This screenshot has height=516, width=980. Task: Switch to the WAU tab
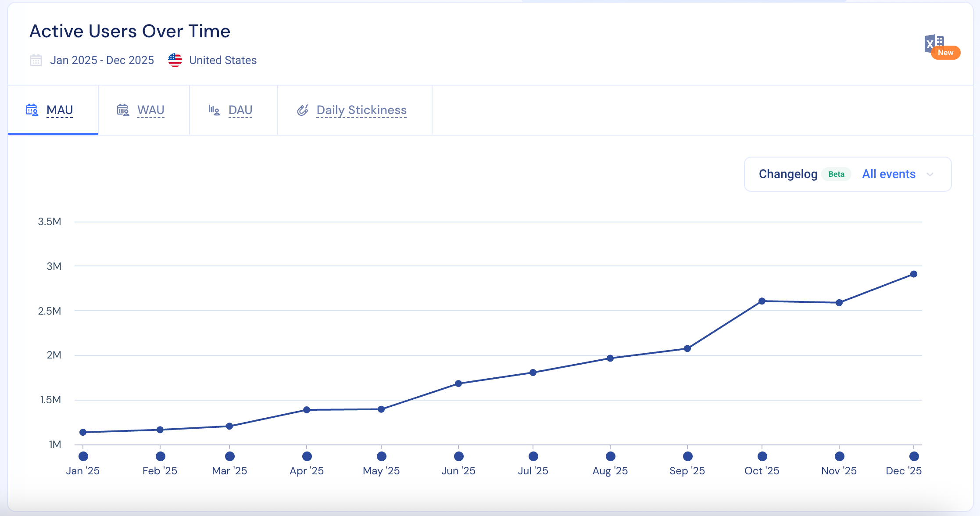click(x=150, y=110)
